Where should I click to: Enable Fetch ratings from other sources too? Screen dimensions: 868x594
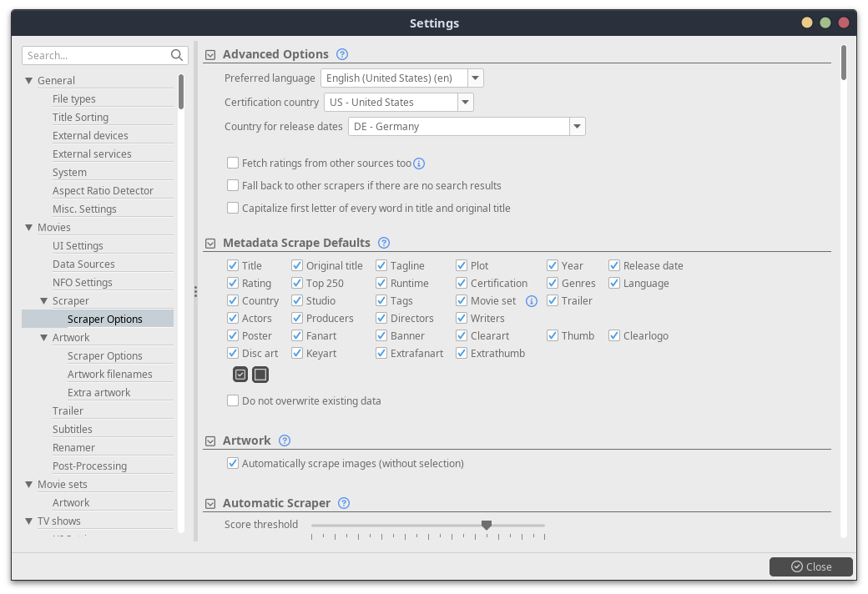(233, 164)
